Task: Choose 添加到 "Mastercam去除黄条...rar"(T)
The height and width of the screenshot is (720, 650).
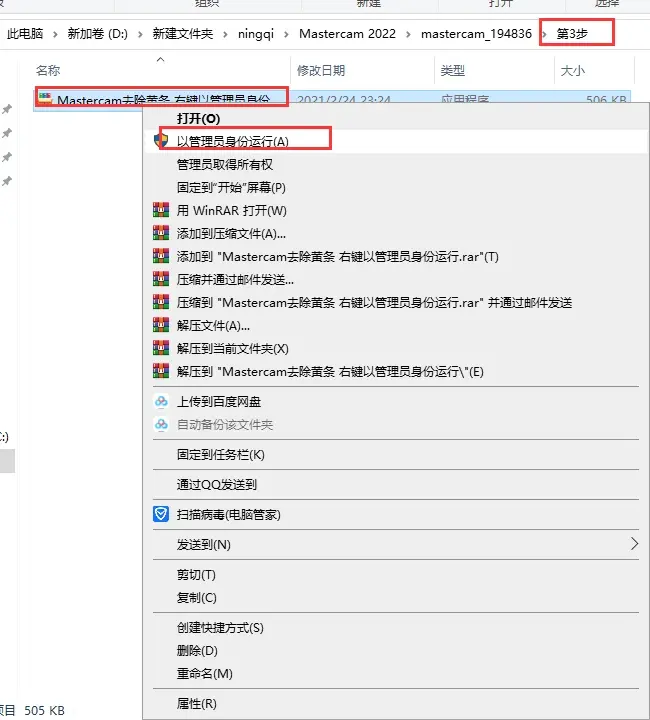Action: click(338, 256)
